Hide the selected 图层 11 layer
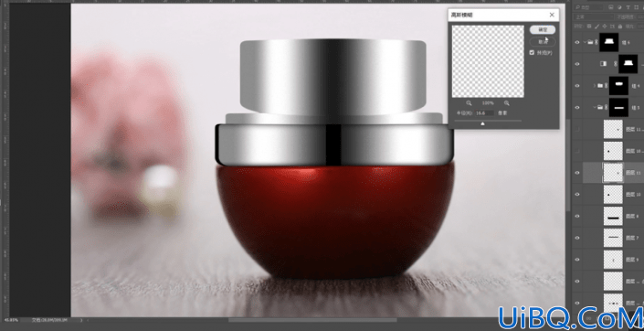 coord(577,173)
